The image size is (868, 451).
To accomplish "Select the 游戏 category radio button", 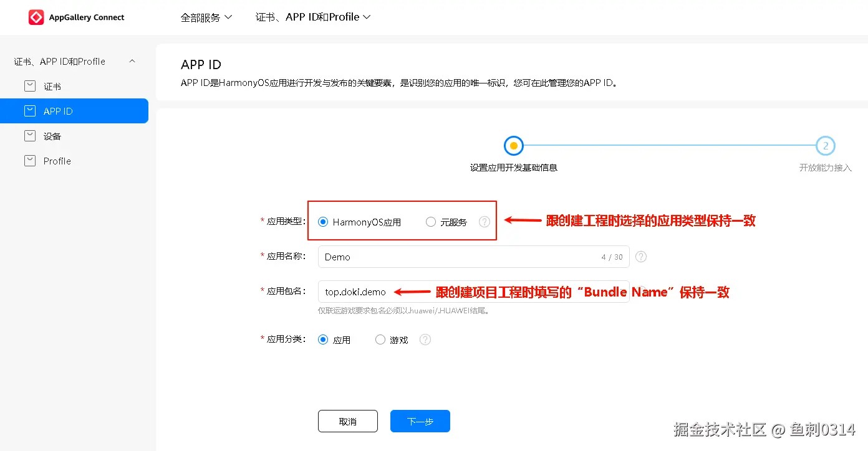I will pyautogui.click(x=380, y=339).
